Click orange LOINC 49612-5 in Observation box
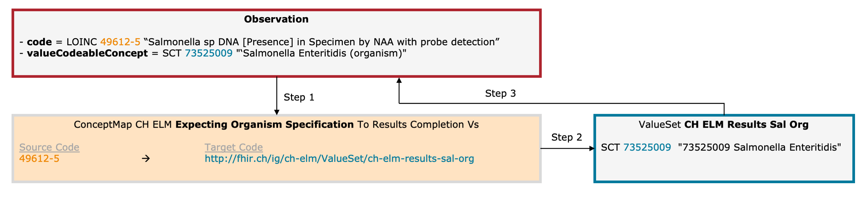868x198 pixels. [120, 42]
